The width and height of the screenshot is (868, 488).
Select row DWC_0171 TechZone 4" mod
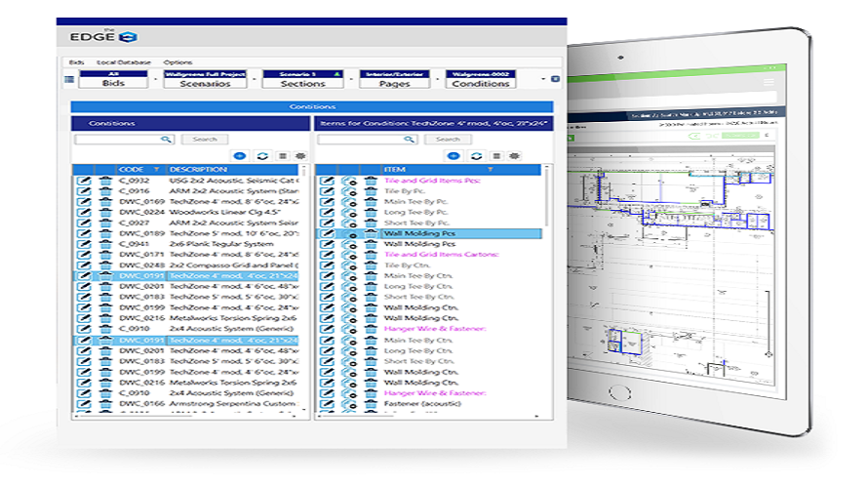[x=186, y=255]
